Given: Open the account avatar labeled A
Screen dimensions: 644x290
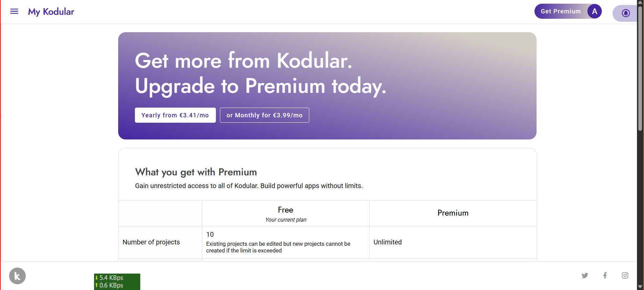Looking at the screenshot, I should [x=594, y=11].
